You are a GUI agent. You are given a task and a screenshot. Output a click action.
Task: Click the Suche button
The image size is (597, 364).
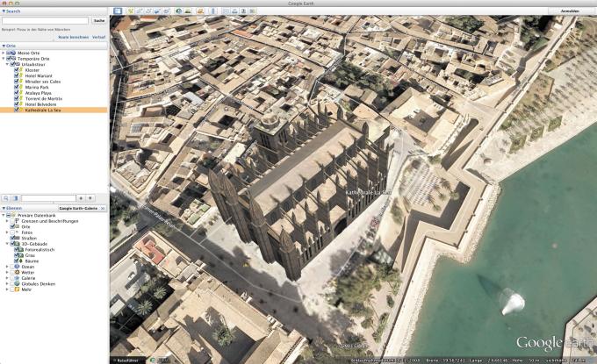[x=99, y=20]
